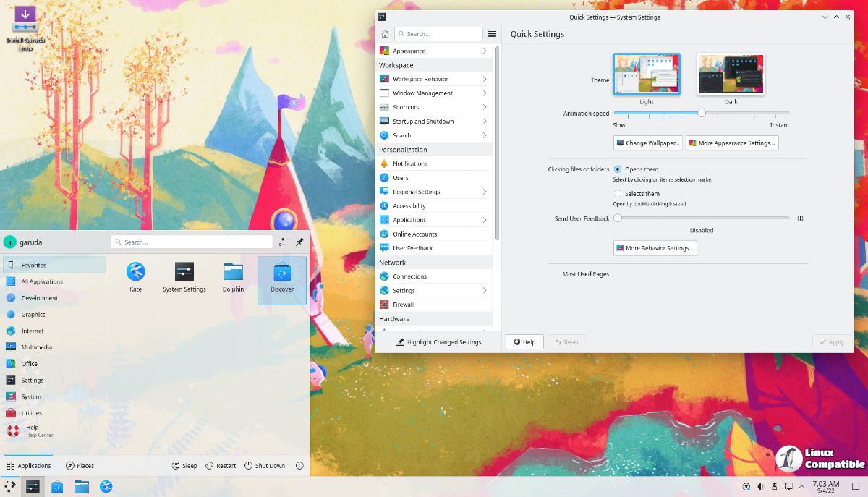868x497 pixels.
Task: Choose the Dark theme thumbnail
Action: pos(731,75)
